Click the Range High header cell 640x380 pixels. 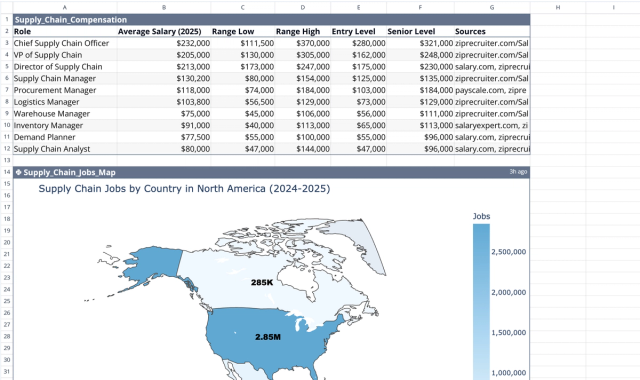click(x=302, y=31)
